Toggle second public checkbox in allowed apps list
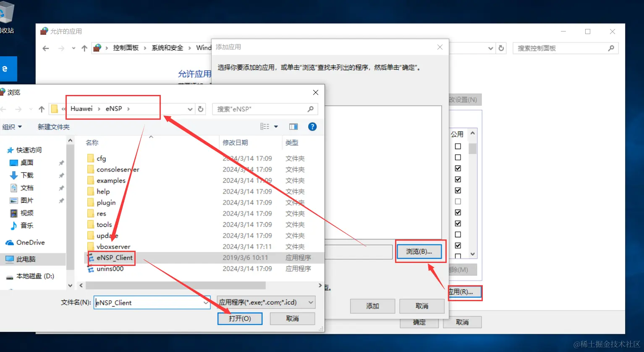Screen dimensions: 644x352 [x=458, y=157]
